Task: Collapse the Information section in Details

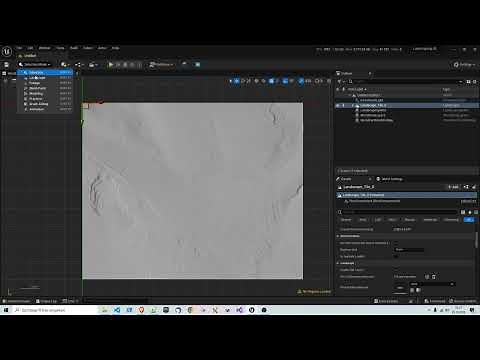Action: click(x=338, y=236)
